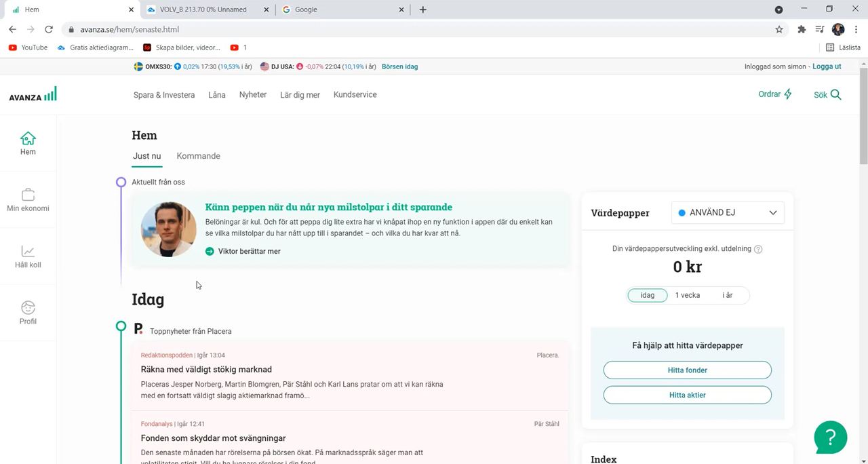Click the Chrome profile avatar
The image size is (868, 464).
point(838,29)
